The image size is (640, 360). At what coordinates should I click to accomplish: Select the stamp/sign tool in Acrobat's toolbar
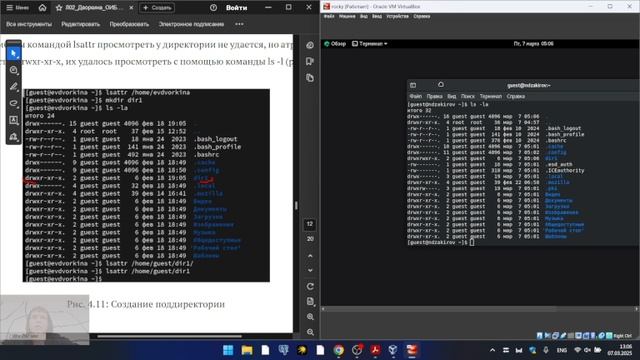click(13, 136)
